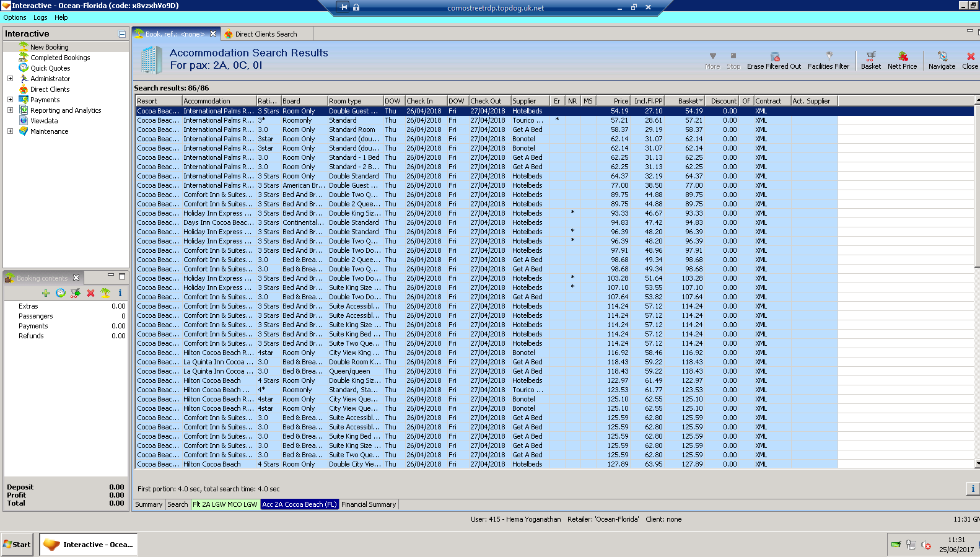Click the greyed More arrow icon

coord(712,56)
